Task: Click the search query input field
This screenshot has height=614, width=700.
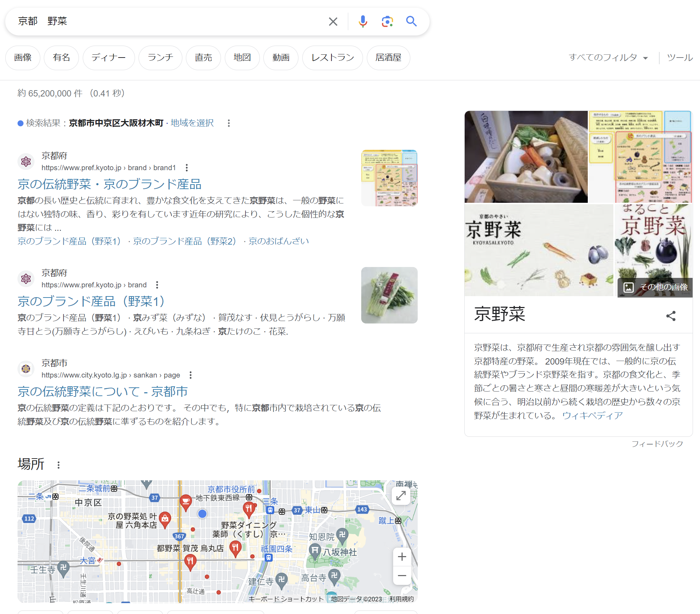Action: coord(168,22)
